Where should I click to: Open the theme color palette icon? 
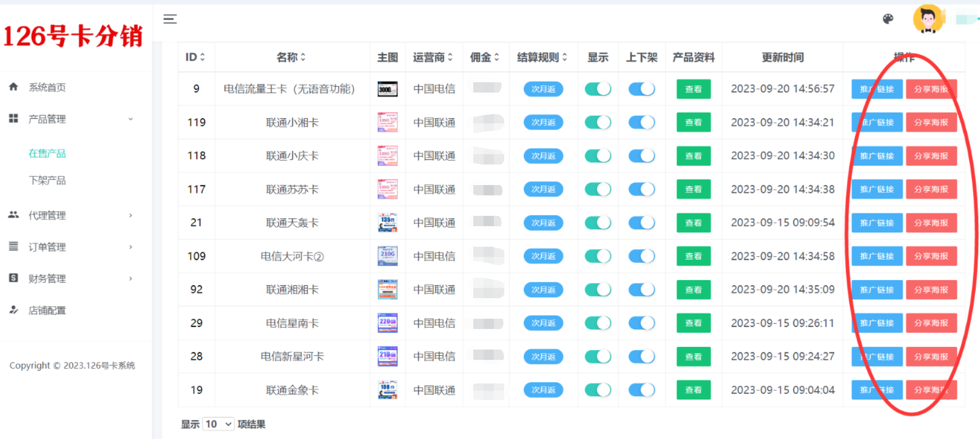[888, 19]
